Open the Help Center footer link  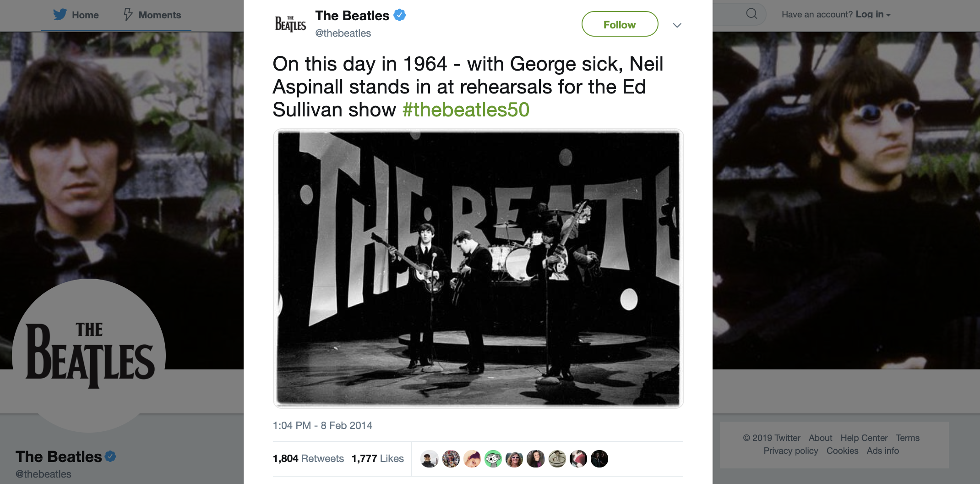864,438
